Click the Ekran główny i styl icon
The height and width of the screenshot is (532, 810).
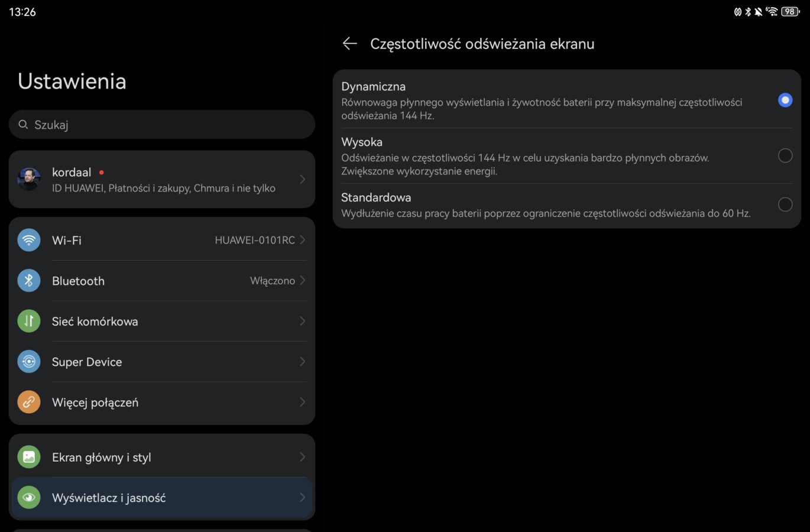point(29,457)
